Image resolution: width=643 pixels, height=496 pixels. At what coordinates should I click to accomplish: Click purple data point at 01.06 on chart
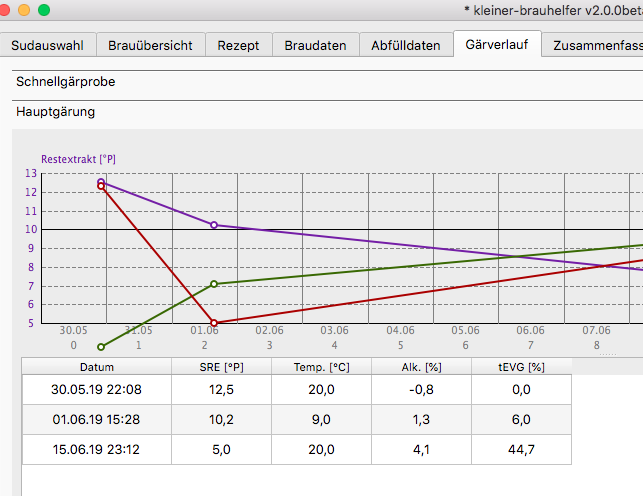pyautogui.click(x=214, y=225)
